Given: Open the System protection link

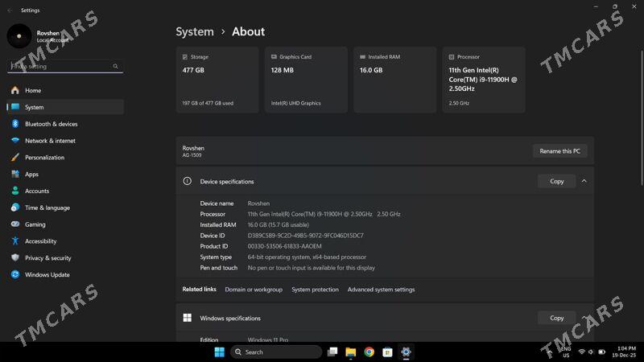Looking at the screenshot, I should (x=315, y=290).
